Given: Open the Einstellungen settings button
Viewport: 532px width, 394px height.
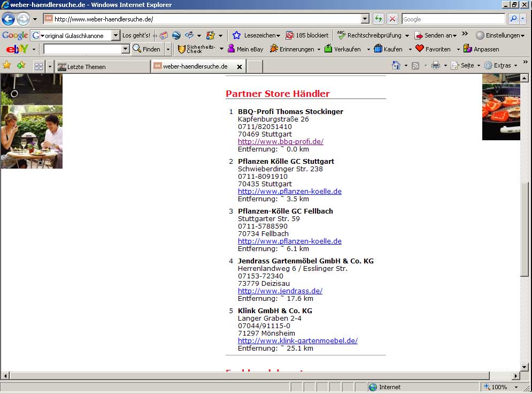Looking at the screenshot, I should coord(500,35).
